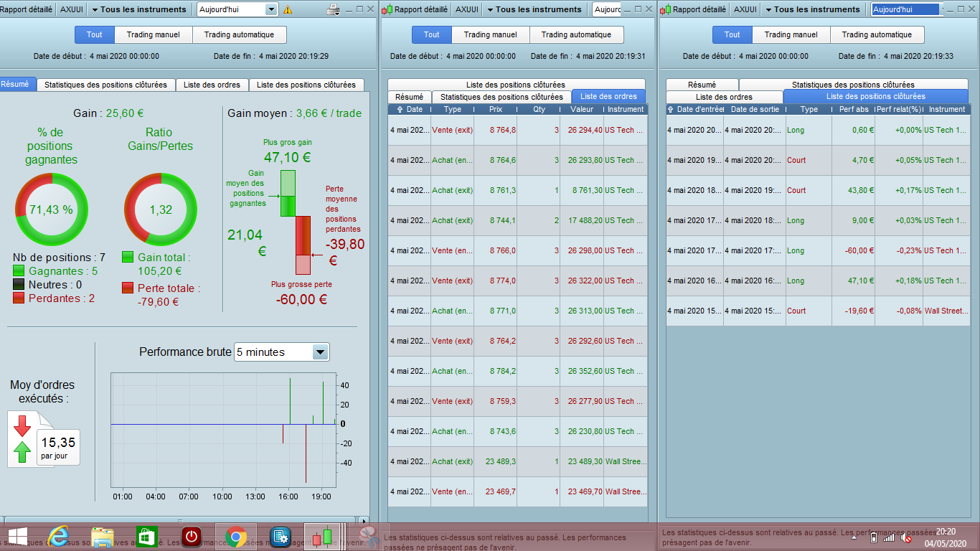Switch to Google Chrome in the taskbar
This screenshot has width=980, height=551.
pos(235,537)
